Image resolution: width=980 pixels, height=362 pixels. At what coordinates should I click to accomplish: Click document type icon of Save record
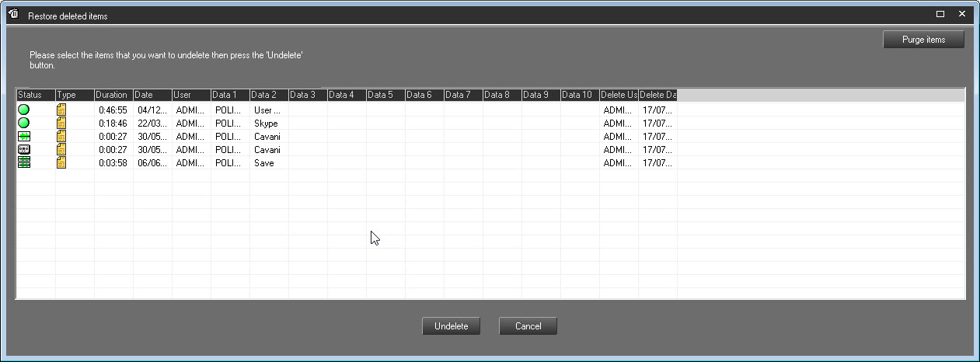[61, 162]
